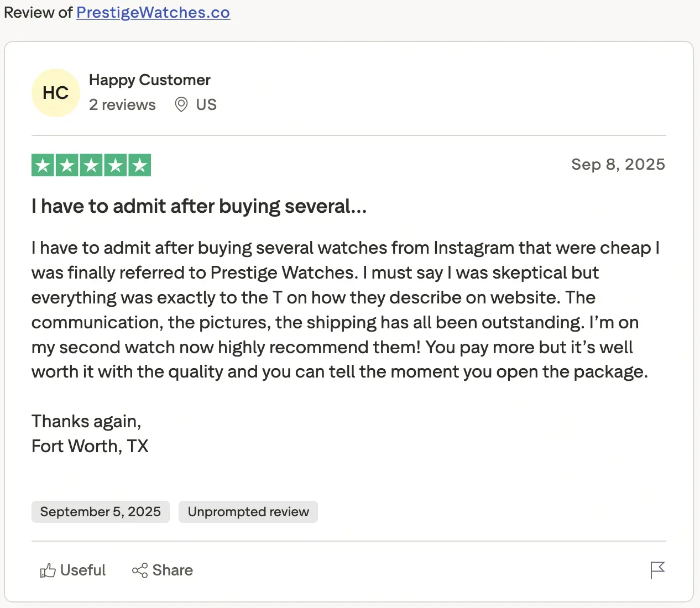Click the September 5, 2025 tag
The image size is (700, 608).
pos(100,512)
